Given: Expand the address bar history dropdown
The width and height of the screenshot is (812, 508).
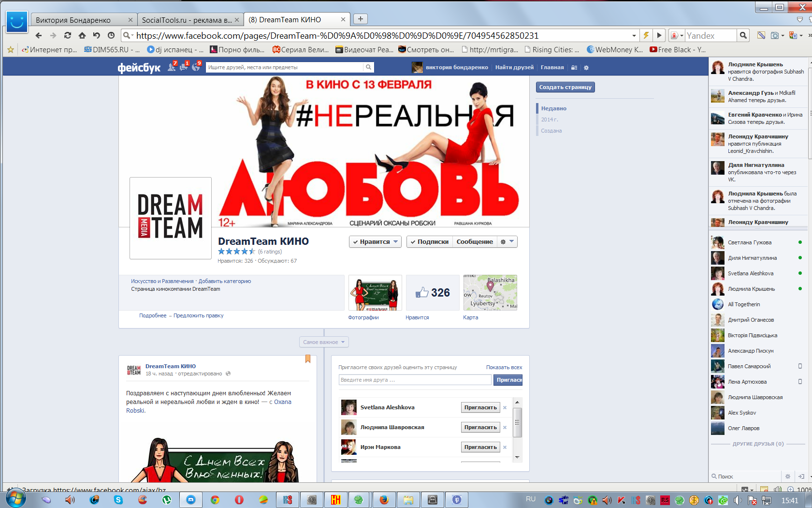Looking at the screenshot, I should (x=634, y=36).
